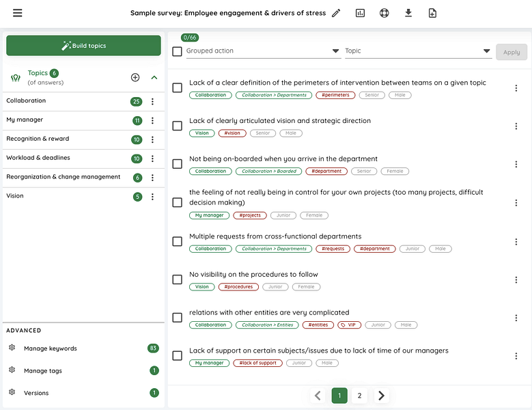This screenshot has width=532, height=410.
Task: Open the hamburger menu
Action: [17, 13]
